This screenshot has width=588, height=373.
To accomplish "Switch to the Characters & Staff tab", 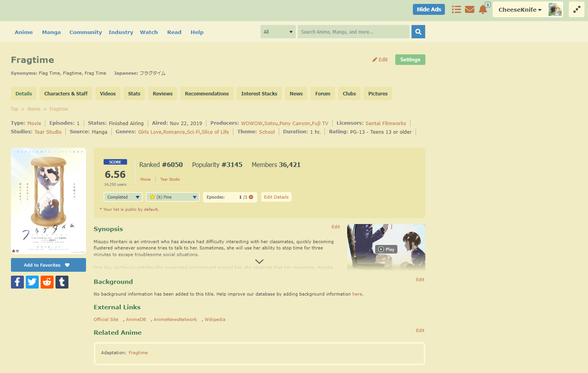I will tap(66, 94).
